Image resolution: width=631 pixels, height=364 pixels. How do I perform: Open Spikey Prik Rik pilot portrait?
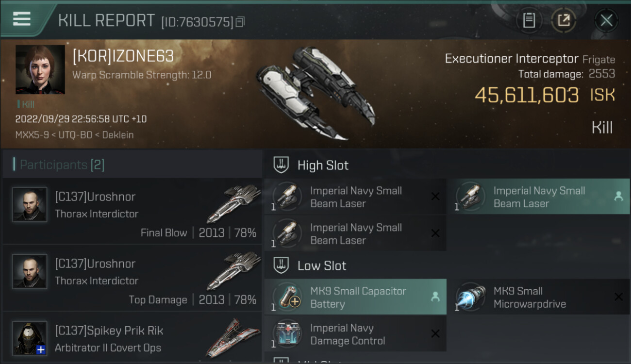[30, 338]
